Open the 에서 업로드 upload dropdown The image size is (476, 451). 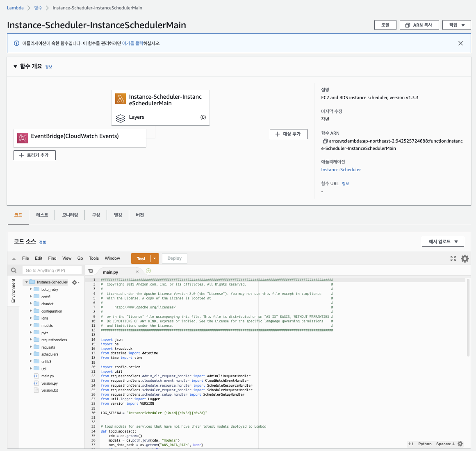[x=443, y=242]
